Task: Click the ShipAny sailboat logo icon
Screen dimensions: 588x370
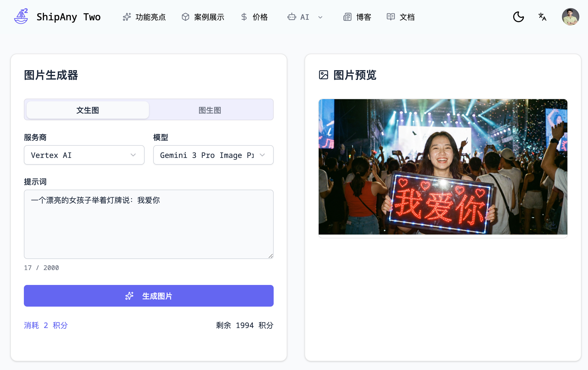Action: pos(21,16)
